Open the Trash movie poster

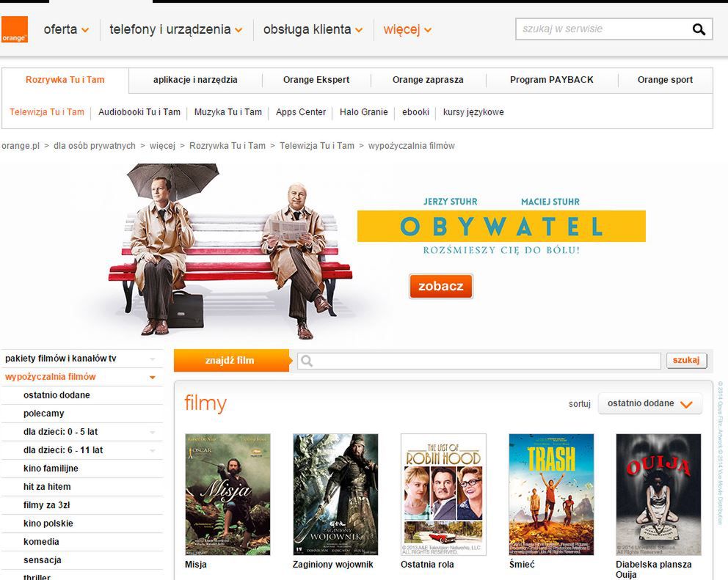click(551, 495)
